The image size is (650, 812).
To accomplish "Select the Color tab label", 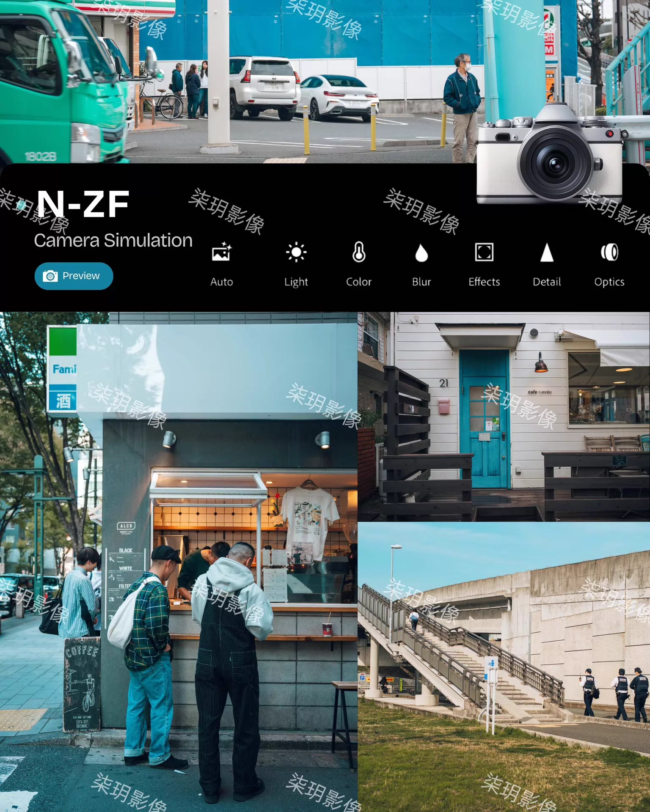I will pyautogui.click(x=359, y=282).
